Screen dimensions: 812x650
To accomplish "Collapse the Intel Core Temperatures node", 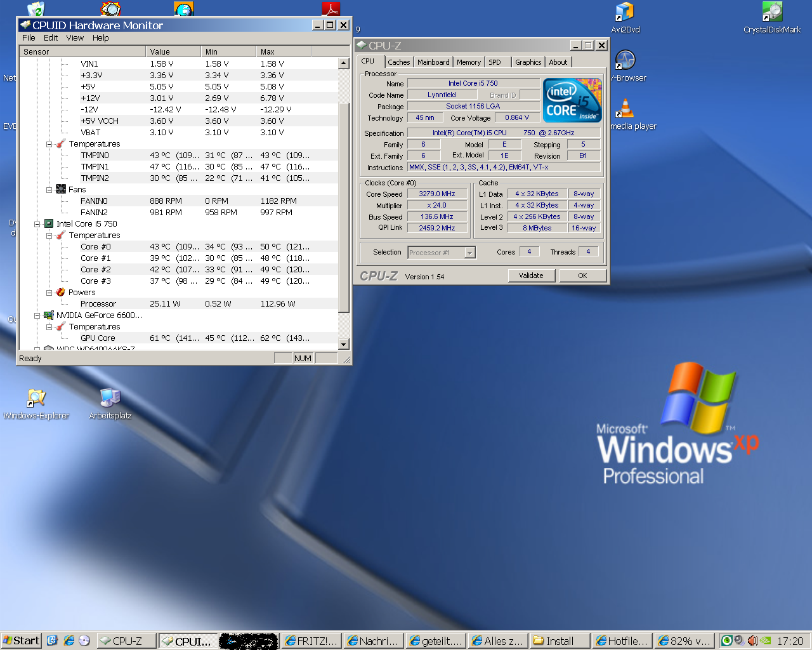I will pos(49,235).
